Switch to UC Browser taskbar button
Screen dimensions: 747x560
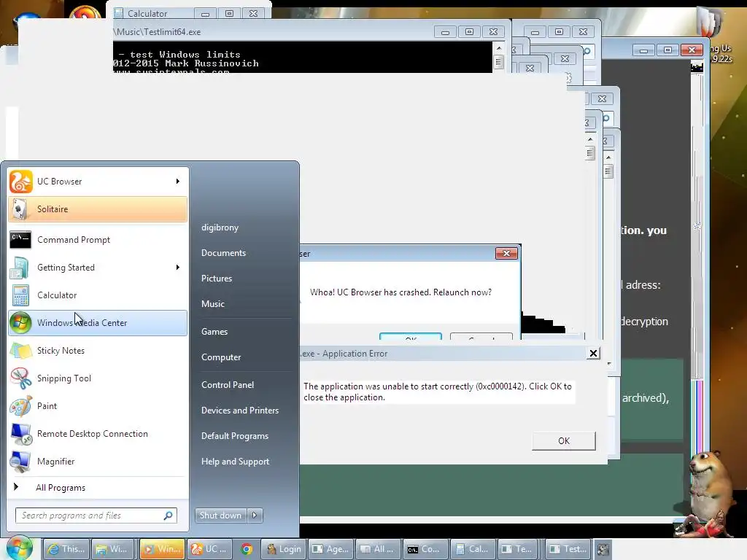(210, 549)
